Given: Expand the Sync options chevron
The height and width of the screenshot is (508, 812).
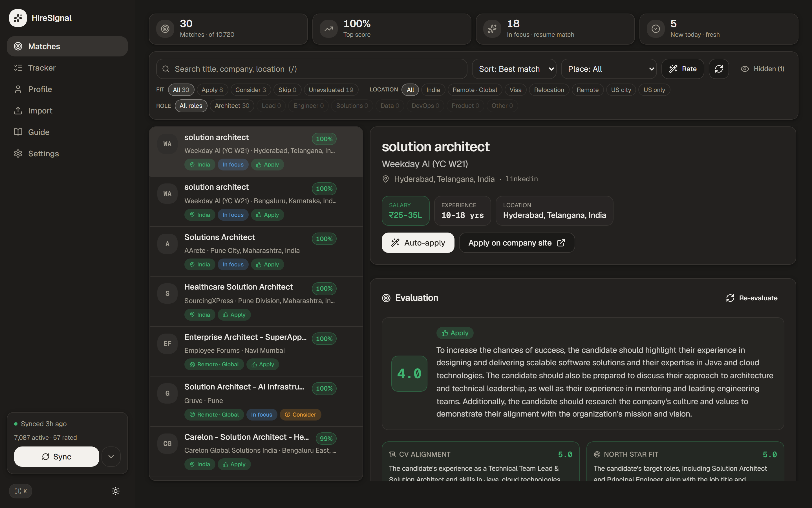Looking at the screenshot, I should [111, 457].
